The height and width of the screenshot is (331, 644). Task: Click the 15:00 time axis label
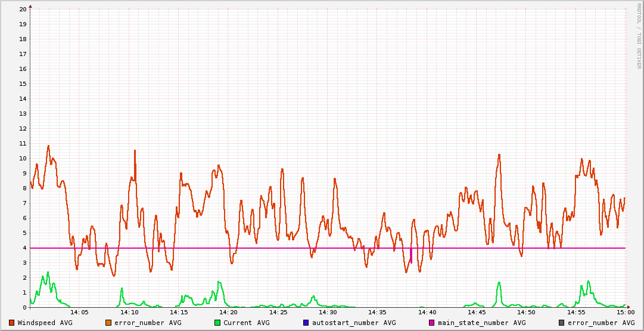[x=625, y=313]
